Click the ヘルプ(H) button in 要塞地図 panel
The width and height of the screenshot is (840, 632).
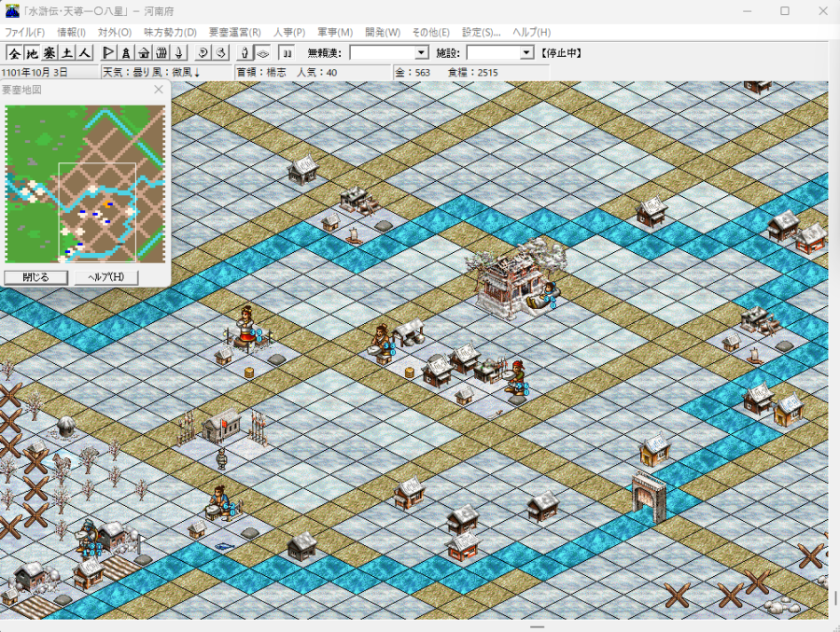click(x=105, y=277)
